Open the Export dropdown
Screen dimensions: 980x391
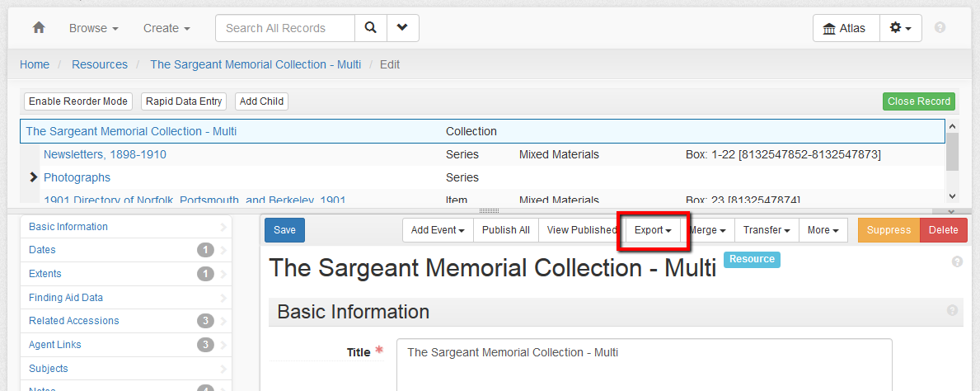point(653,230)
